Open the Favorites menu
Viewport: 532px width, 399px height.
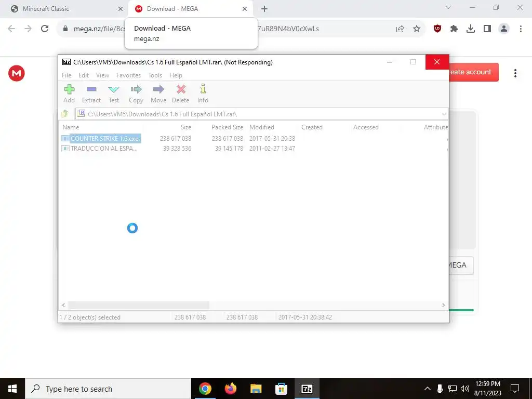pyautogui.click(x=128, y=75)
